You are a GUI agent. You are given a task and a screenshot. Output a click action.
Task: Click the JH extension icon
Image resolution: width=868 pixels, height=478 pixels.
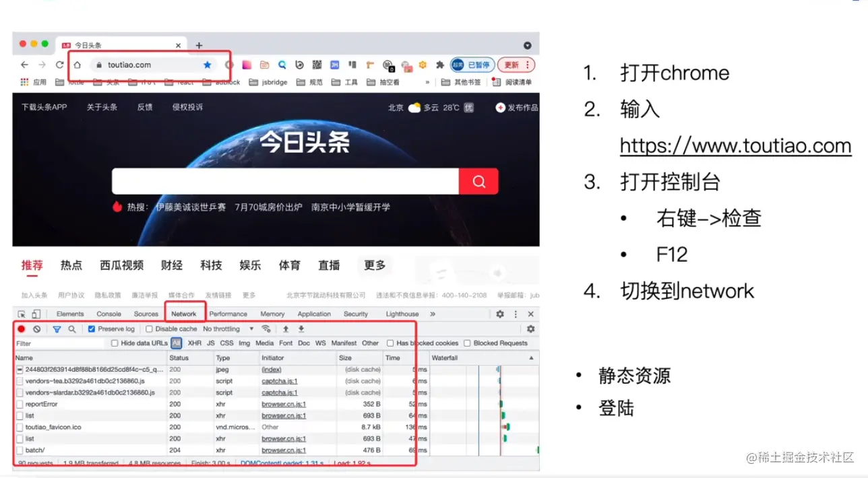pyautogui.click(x=334, y=65)
